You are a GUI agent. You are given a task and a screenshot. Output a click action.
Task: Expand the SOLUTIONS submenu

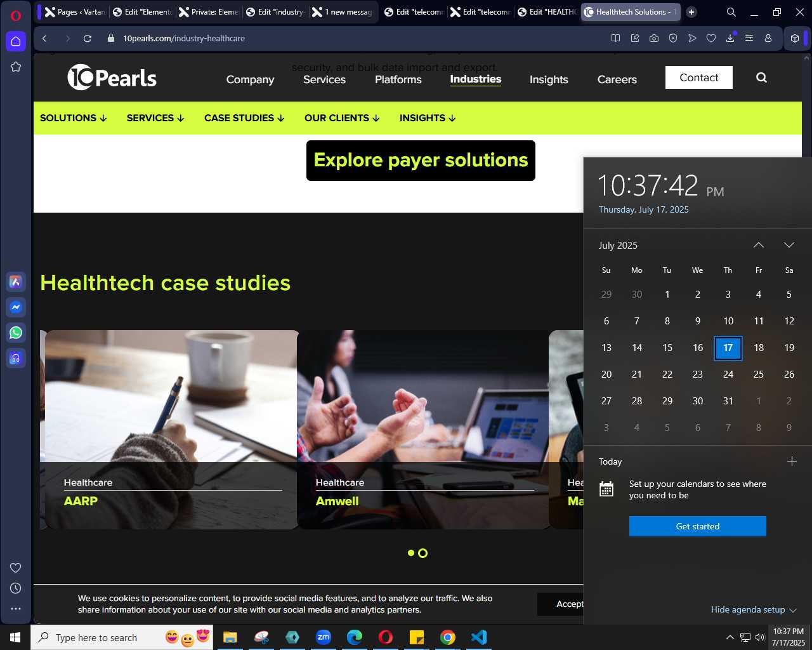(74, 118)
